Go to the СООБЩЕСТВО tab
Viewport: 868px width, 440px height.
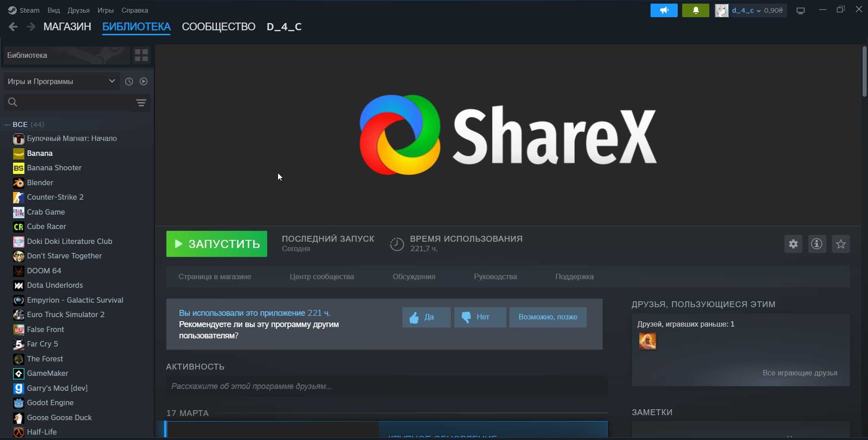coord(219,27)
